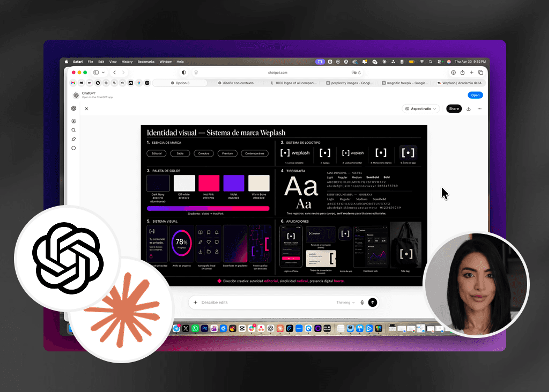Switch to the 'Weplash | Academia de IA' tab

460,83
